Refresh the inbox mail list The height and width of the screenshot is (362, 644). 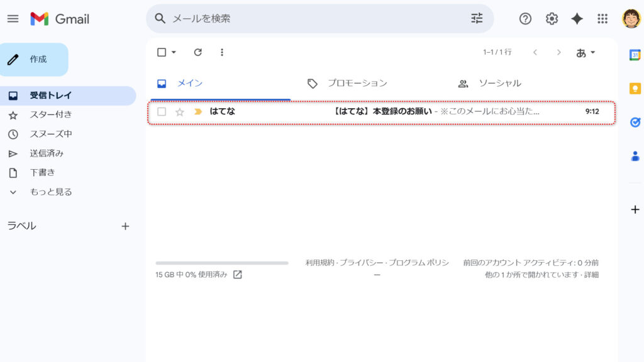click(197, 52)
